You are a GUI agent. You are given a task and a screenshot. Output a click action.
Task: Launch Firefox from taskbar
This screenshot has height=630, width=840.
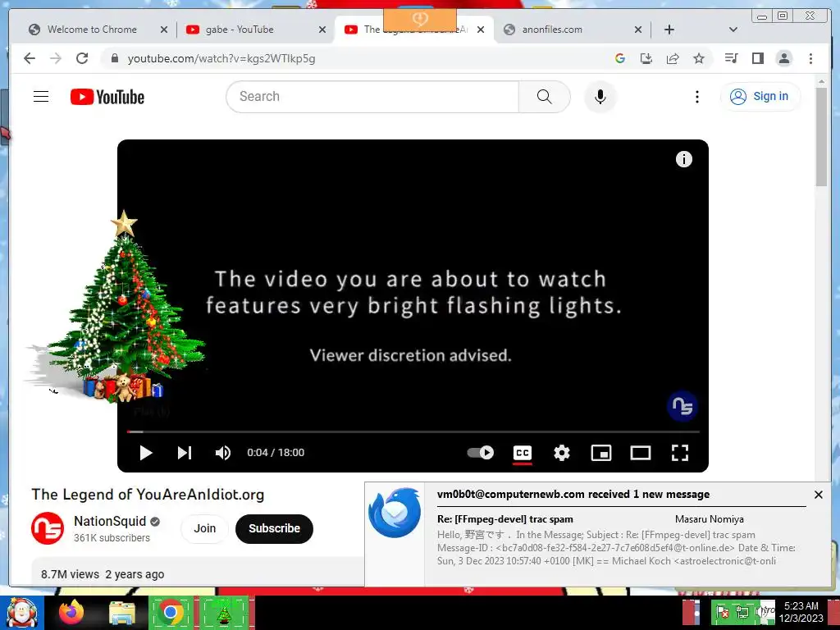[x=71, y=612]
